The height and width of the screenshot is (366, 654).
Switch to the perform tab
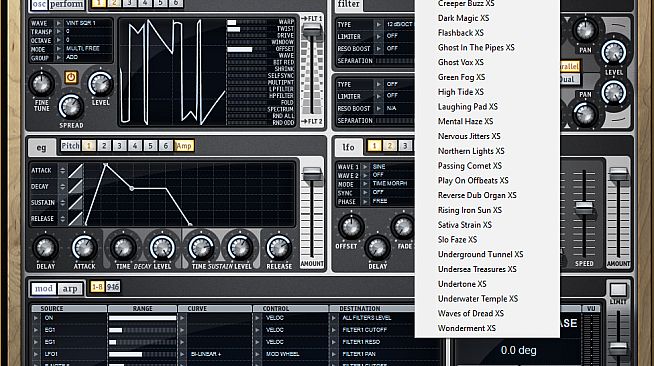click(x=66, y=5)
